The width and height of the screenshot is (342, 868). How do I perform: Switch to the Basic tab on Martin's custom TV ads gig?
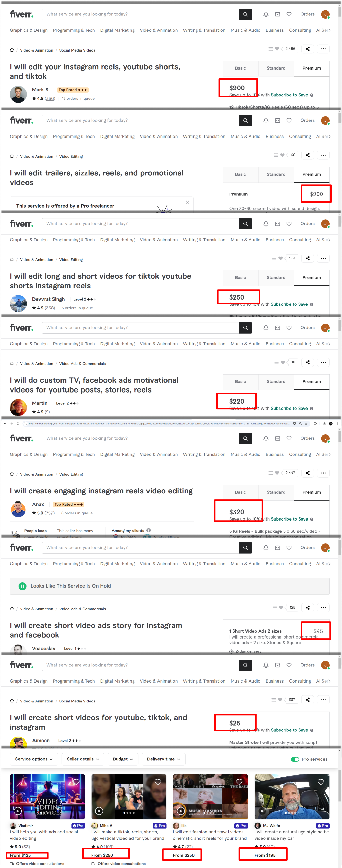(240, 381)
